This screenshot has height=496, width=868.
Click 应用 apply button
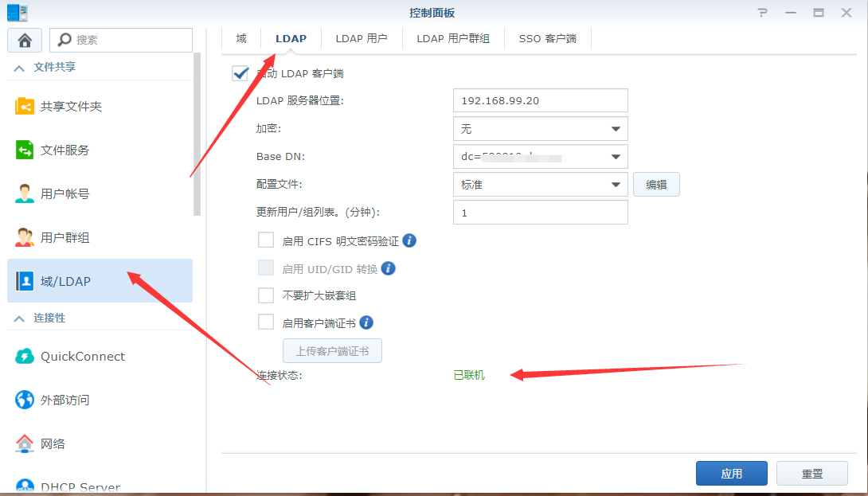click(731, 474)
